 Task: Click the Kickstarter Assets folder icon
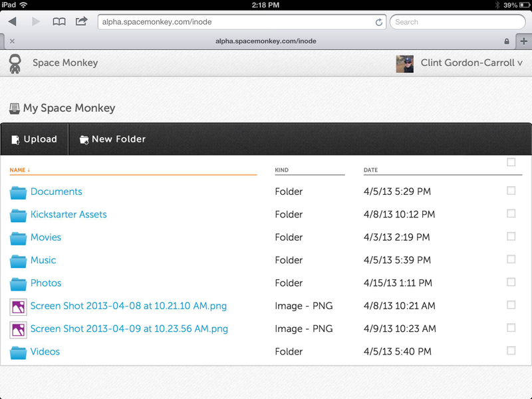click(18, 215)
